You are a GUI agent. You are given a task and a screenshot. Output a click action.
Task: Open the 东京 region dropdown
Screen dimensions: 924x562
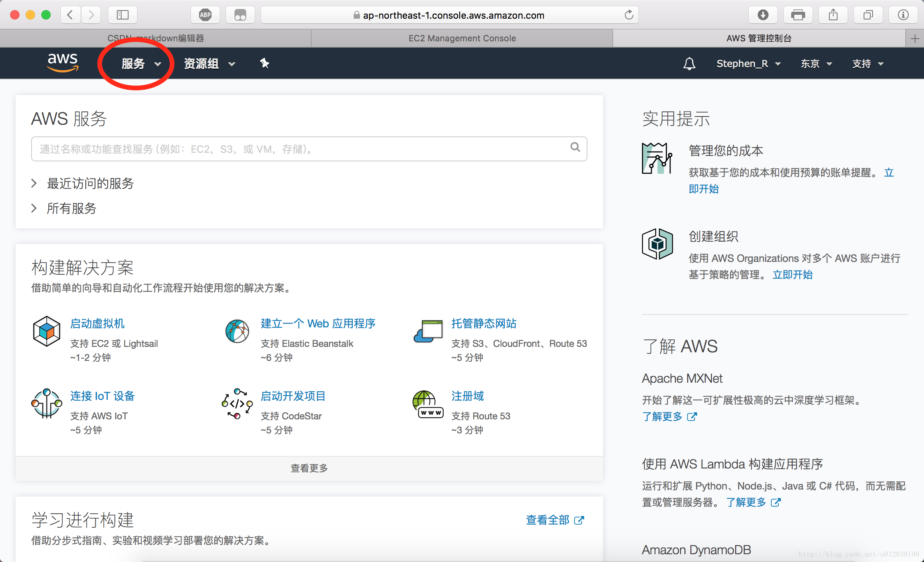[816, 64]
